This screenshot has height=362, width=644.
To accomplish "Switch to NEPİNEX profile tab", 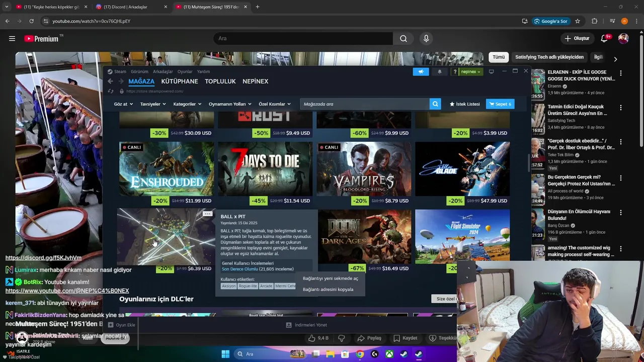I will click(x=256, y=81).
